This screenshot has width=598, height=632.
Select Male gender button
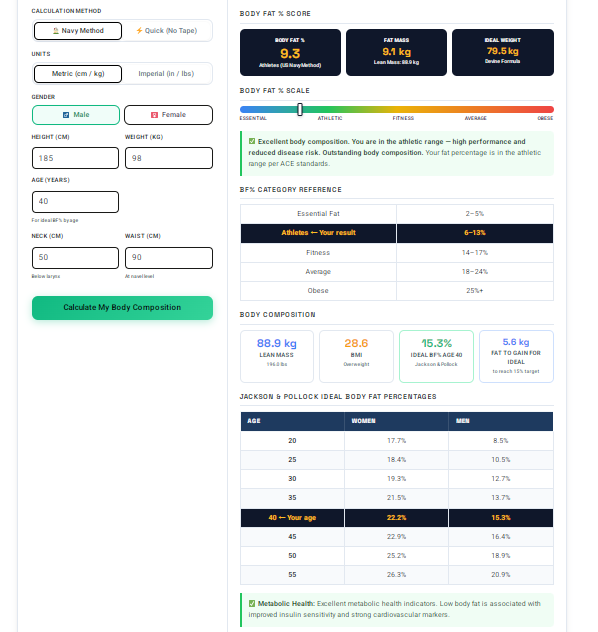tap(76, 115)
